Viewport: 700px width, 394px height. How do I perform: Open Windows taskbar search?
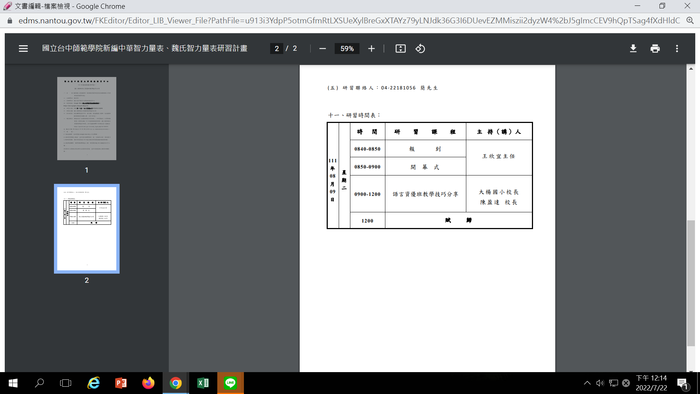point(39,383)
